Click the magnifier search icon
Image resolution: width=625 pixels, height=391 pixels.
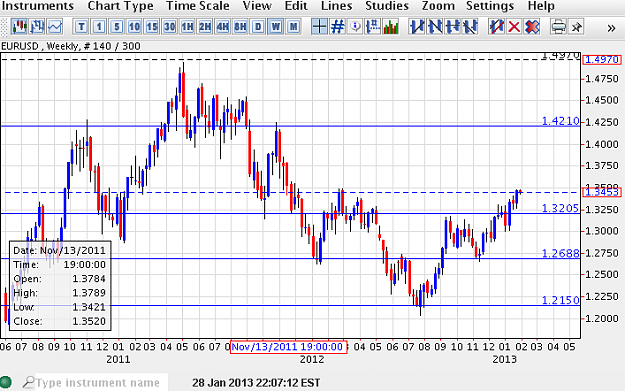[28, 382]
